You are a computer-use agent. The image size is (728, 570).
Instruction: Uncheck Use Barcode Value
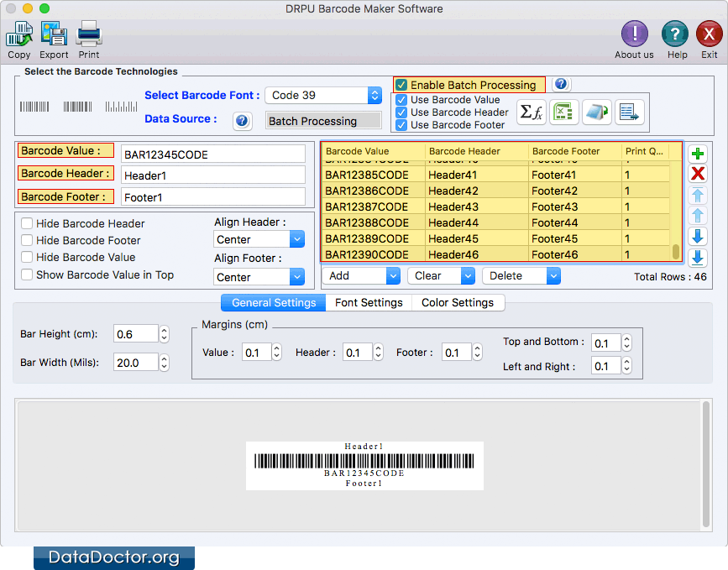tap(401, 100)
